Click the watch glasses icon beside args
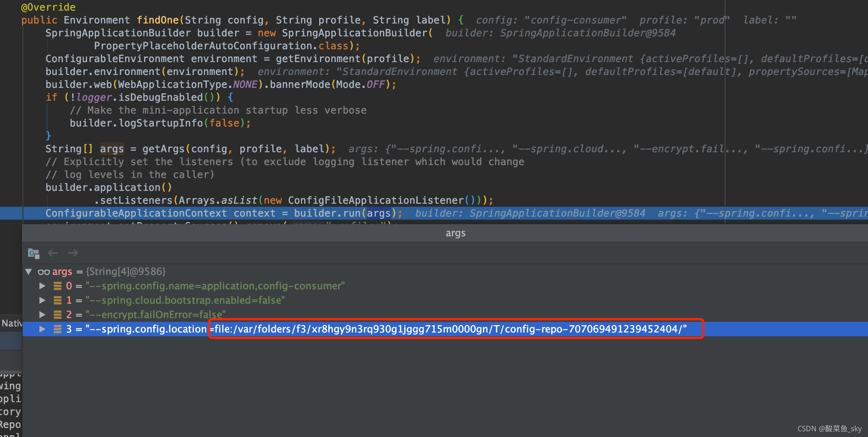The height and width of the screenshot is (437, 868). point(44,272)
